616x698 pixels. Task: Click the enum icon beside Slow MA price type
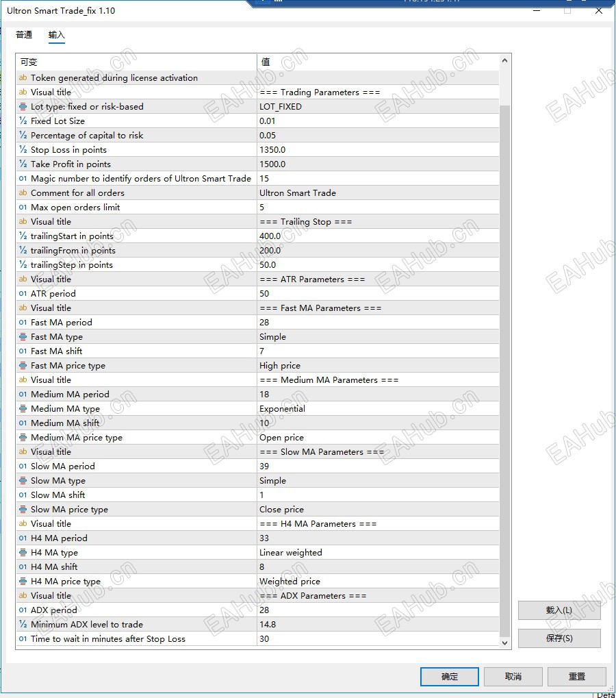(23, 509)
